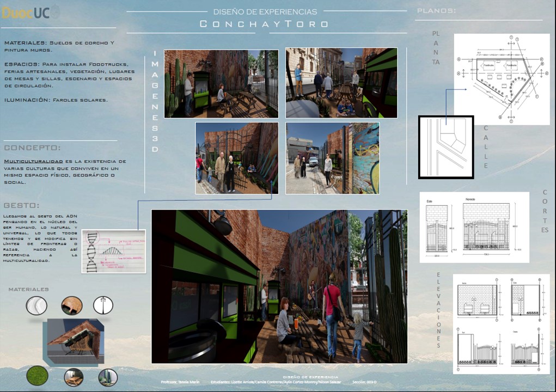The image size is (556, 392).
Task: Click the cactus vegetation circle icon
Action: click(x=108, y=377)
